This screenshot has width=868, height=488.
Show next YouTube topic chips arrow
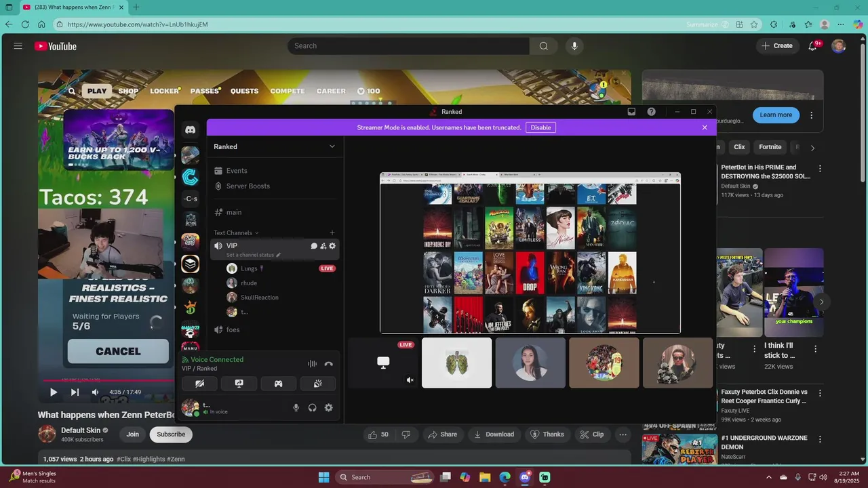pyautogui.click(x=813, y=148)
